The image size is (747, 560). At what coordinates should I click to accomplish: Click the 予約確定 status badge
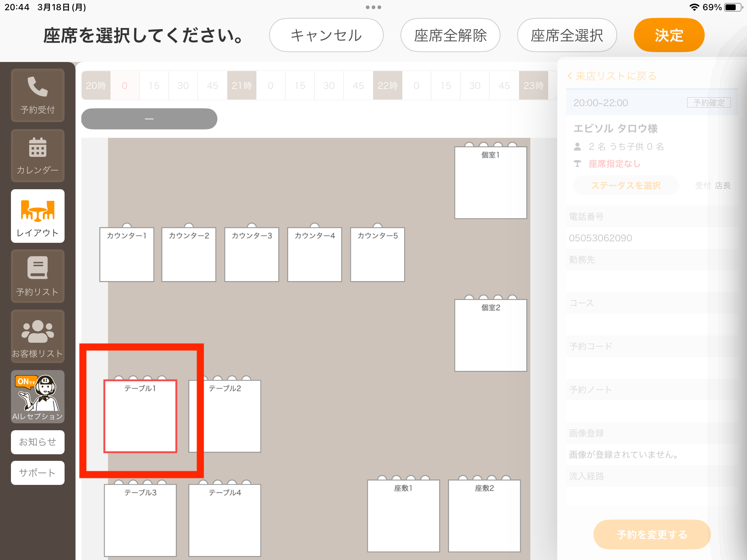(x=709, y=103)
